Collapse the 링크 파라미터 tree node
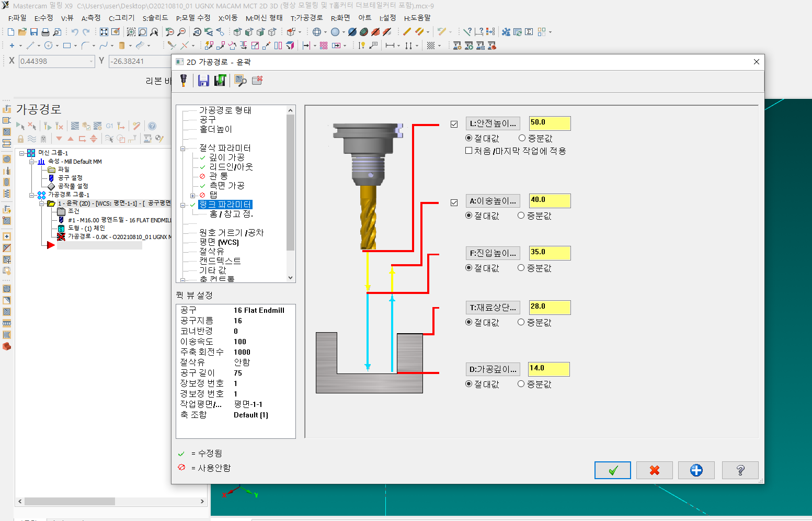The height and width of the screenshot is (521, 812). click(x=183, y=205)
